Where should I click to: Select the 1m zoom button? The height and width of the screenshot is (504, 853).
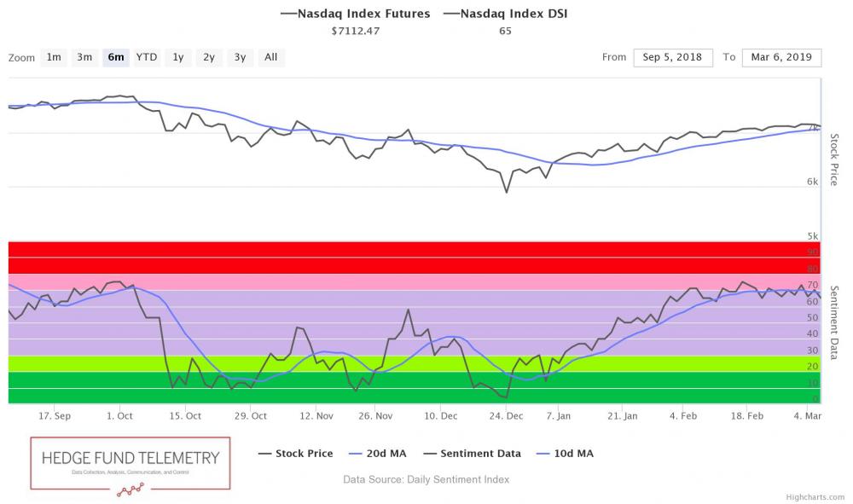coord(54,57)
